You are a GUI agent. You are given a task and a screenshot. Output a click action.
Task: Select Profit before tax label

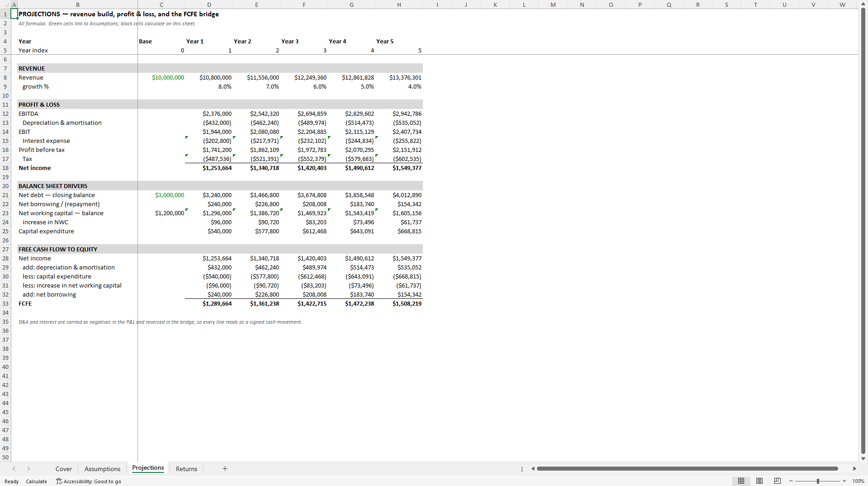click(78, 150)
